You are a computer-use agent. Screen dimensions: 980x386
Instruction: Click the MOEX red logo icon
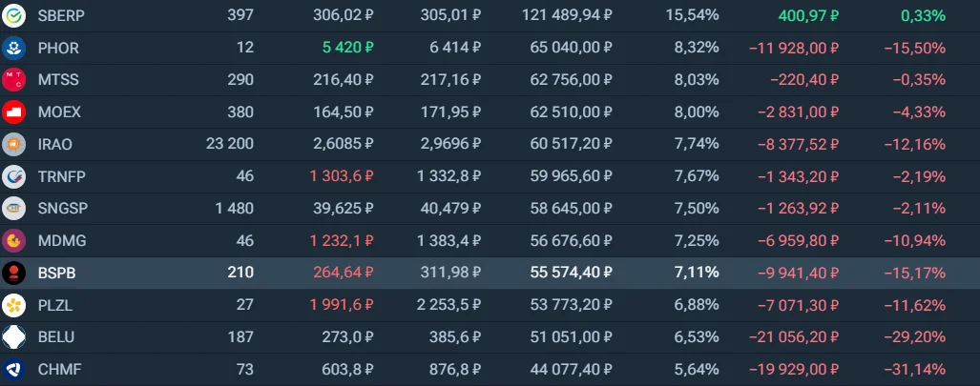13,112
